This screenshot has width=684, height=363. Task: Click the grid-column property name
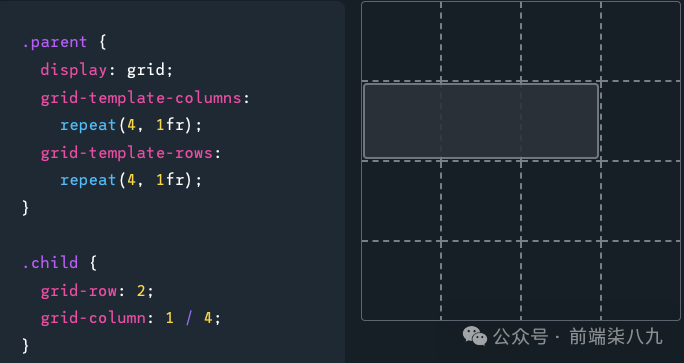[x=93, y=318]
